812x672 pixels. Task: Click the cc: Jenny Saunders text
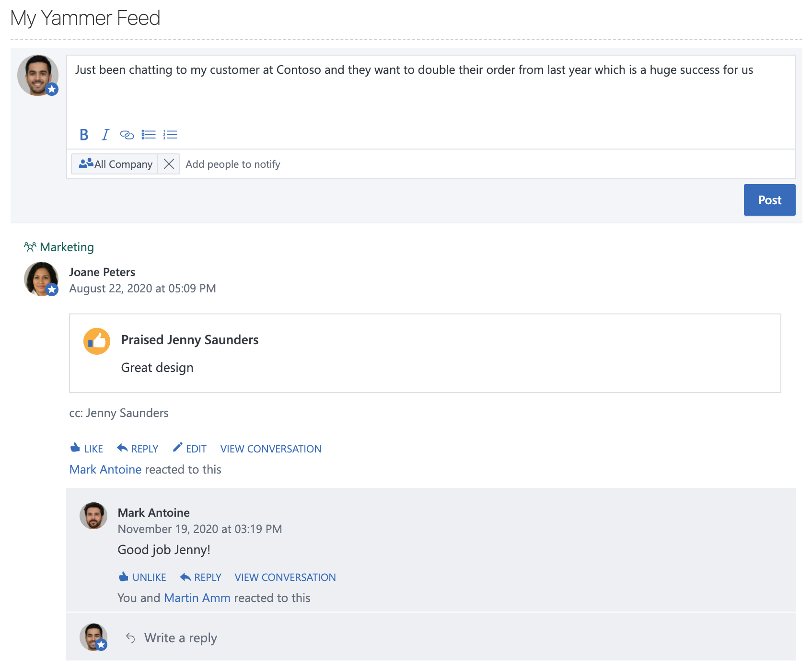[x=119, y=413]
